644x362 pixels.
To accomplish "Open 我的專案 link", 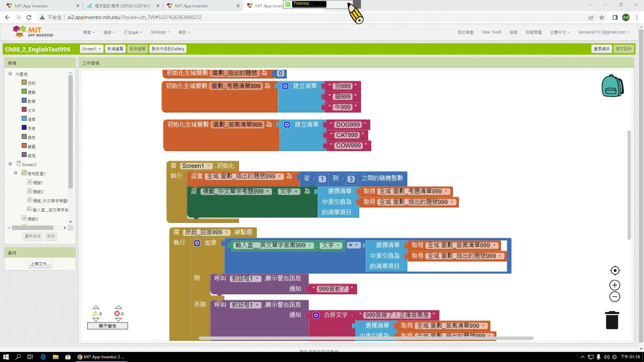I will tap(465, 33).
